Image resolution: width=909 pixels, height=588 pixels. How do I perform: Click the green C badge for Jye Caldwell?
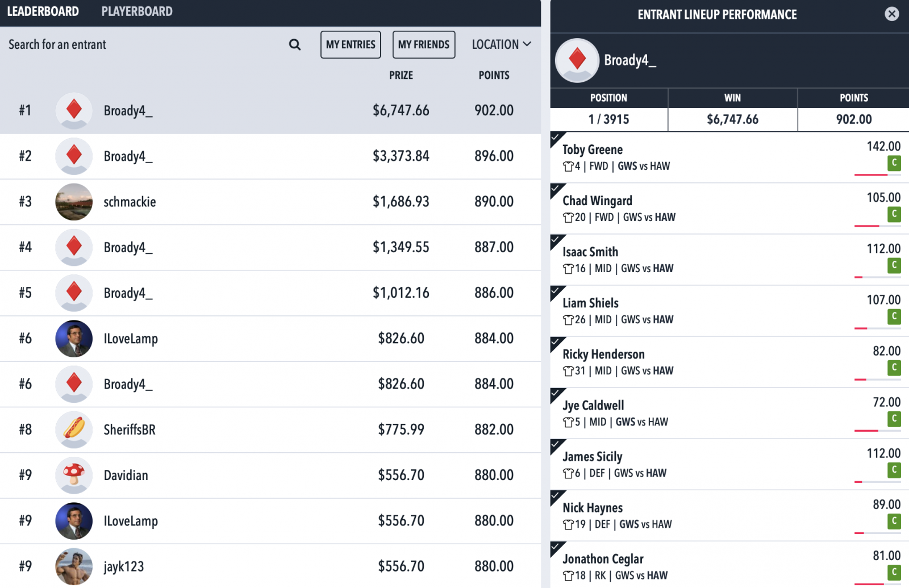[894, 419]
